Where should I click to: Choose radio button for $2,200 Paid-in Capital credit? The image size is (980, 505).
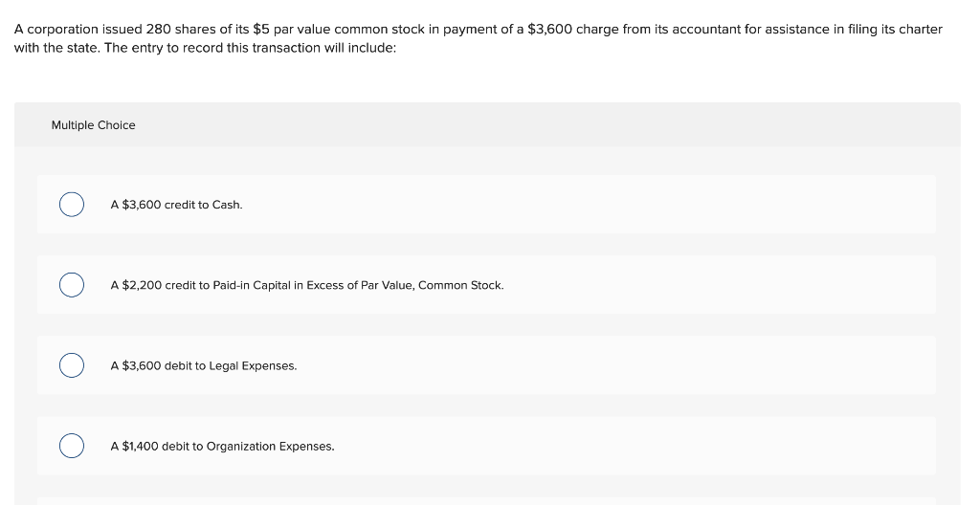[72, 285]
